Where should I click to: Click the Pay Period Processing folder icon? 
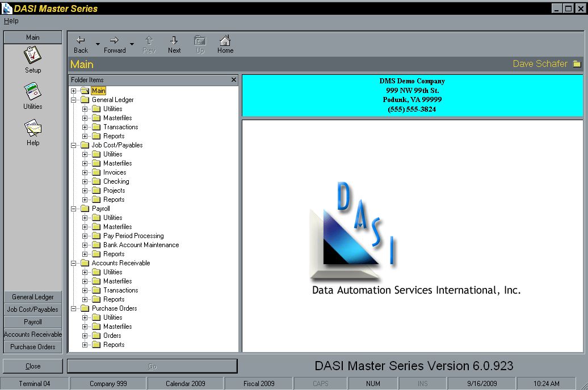96,236
